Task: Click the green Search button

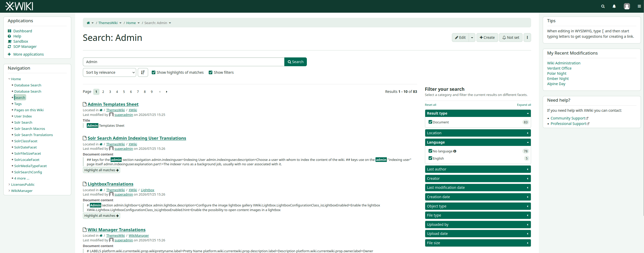Action: click(295, 62)
